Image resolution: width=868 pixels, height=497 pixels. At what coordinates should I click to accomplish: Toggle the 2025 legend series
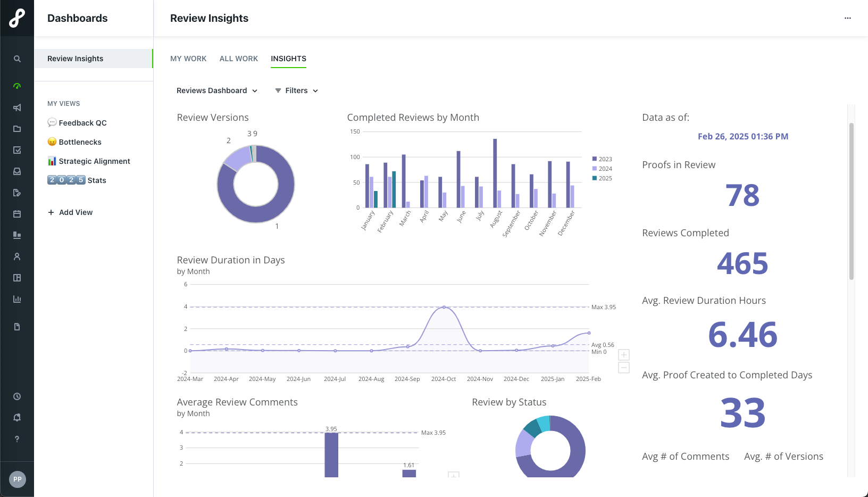click(x=602, y=178)
